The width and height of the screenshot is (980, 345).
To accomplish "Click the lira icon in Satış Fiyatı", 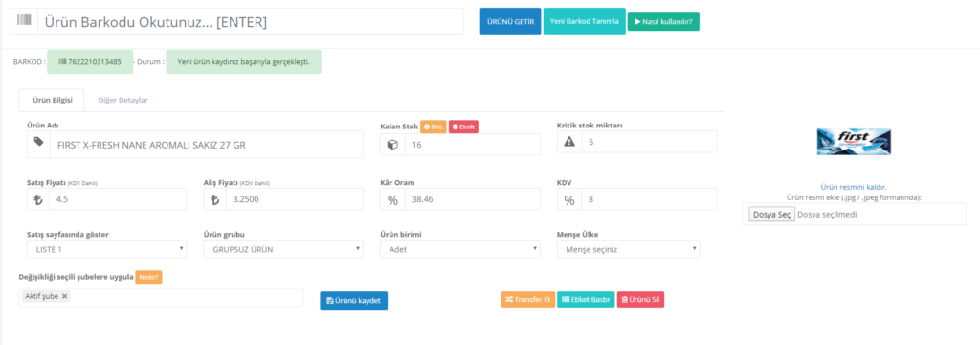I will click(x=38, y=199).
